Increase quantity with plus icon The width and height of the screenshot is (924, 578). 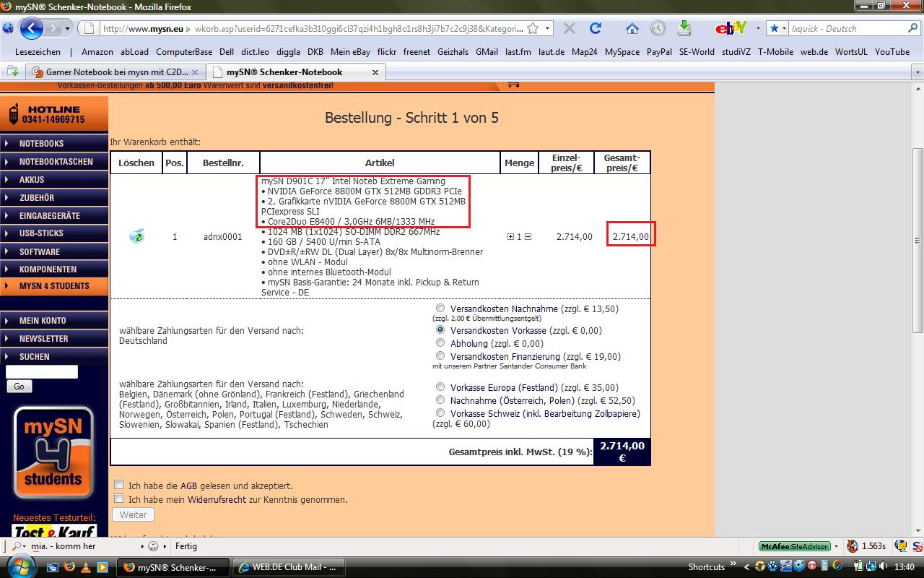pyautogui.click(x=511, y=237)
